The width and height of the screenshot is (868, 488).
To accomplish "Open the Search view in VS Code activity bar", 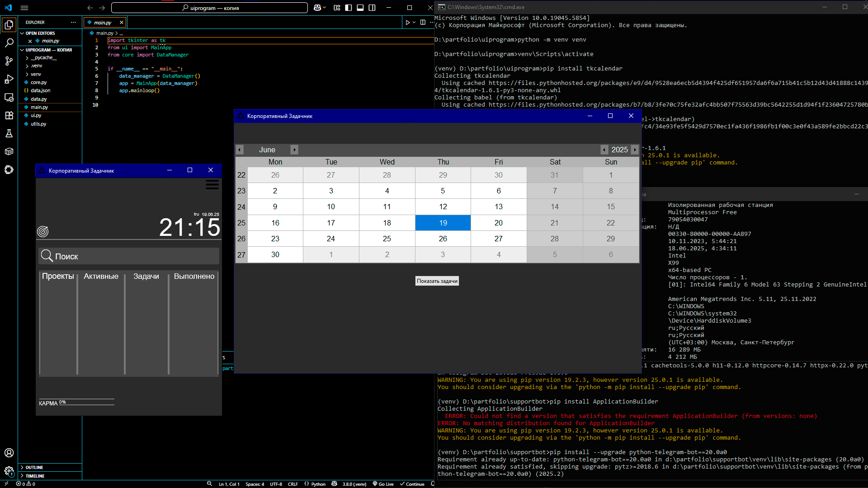I will pyautogui.click(x=9, y=43).
